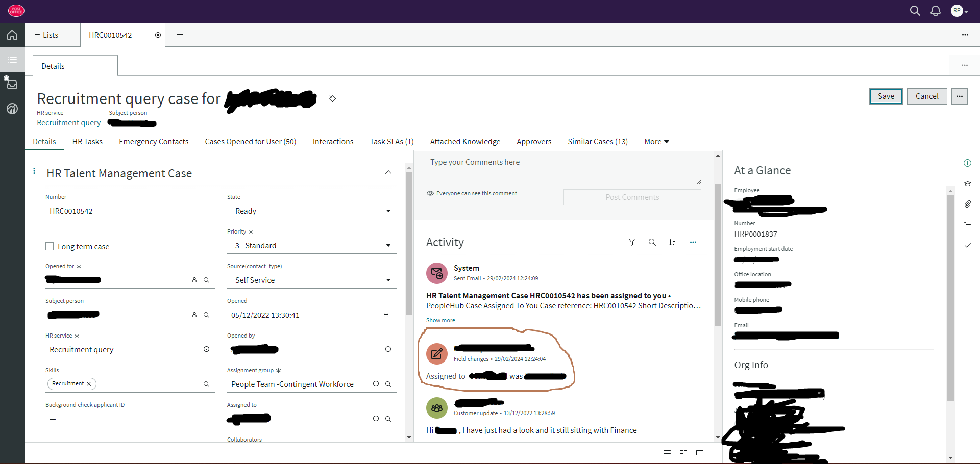Expand the More tab menu
The image size is (980, 464).
657,141
